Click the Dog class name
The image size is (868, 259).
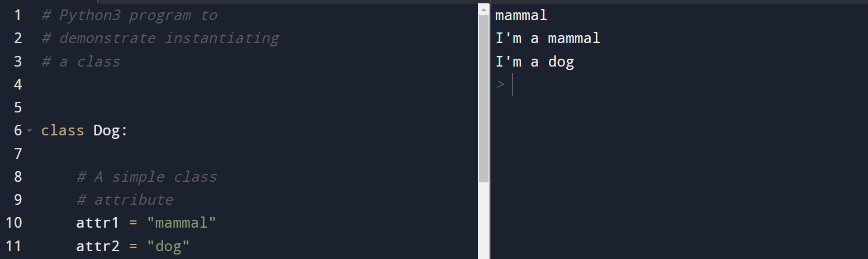107,131
